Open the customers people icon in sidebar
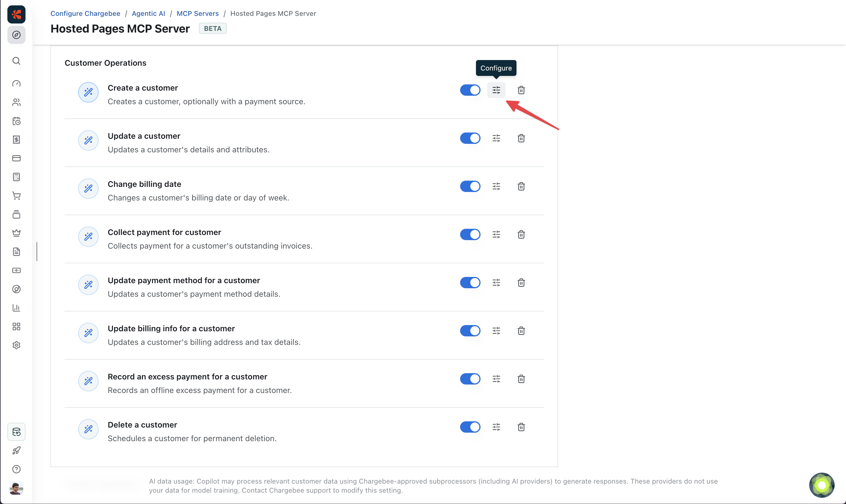The height and width of the screenshot is (504, 846). coord(16,102)
